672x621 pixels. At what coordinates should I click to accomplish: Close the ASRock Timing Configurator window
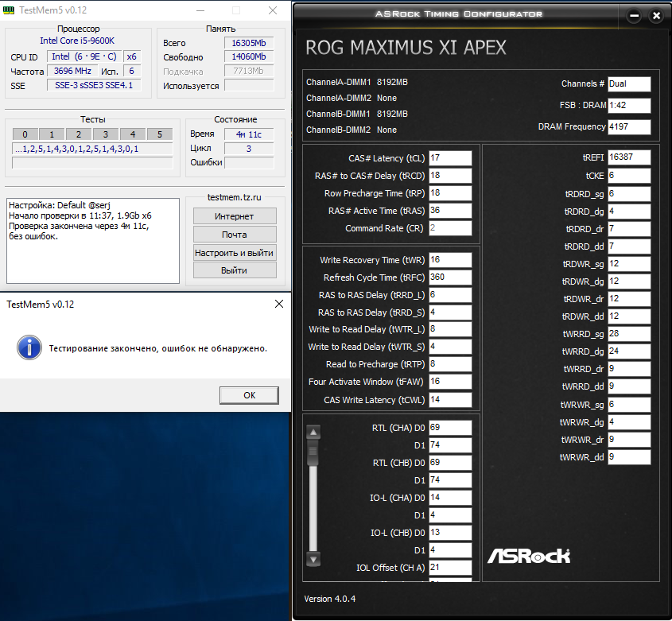pyautogui.click(x=656, y=16)
